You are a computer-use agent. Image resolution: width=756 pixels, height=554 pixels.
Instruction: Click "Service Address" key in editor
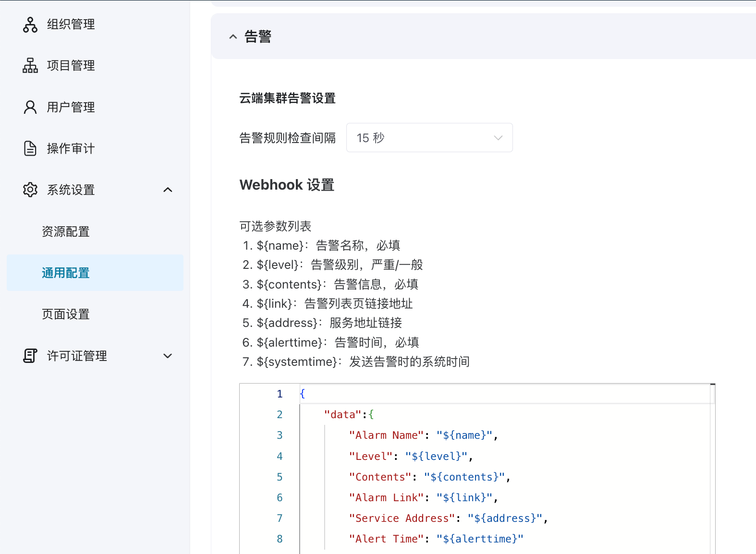402,518
